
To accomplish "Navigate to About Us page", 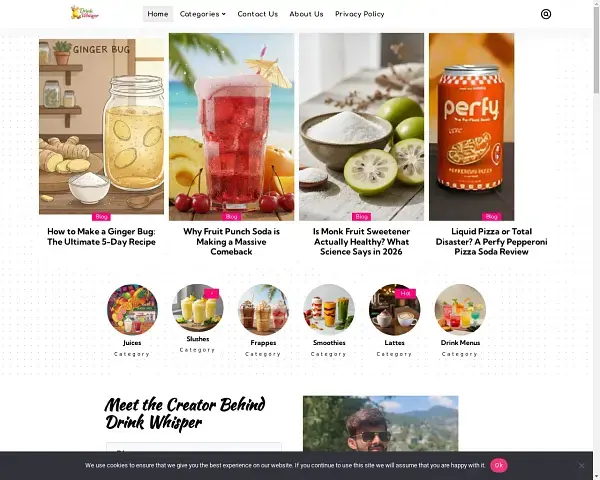I will 306,14.
